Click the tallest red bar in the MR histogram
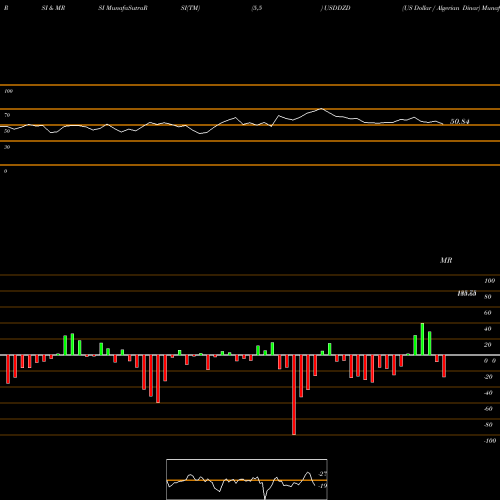 click(294, 395)
